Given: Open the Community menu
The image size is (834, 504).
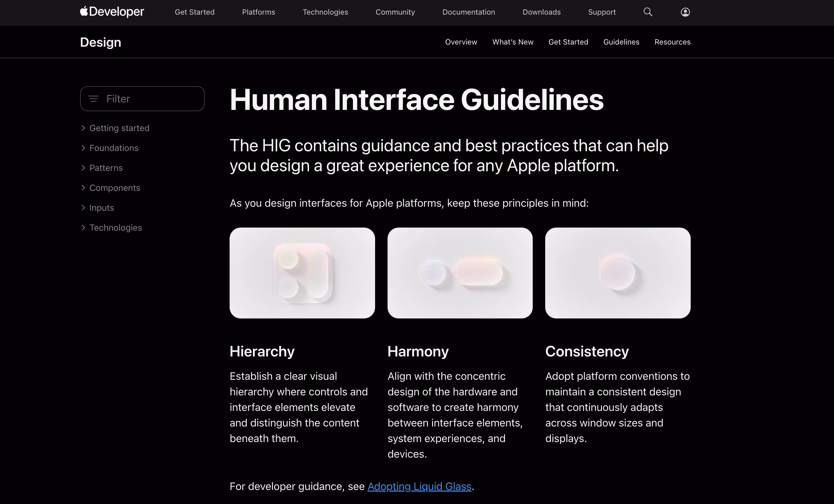Looking at the screenshot, I should [x=395, y=12].
